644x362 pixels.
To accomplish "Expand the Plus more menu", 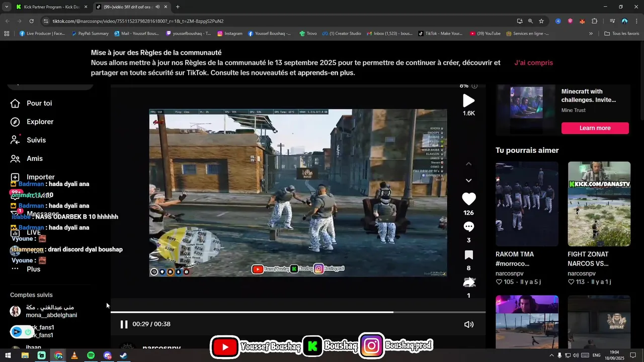I will pyautogui.click(x=26, y=269).
